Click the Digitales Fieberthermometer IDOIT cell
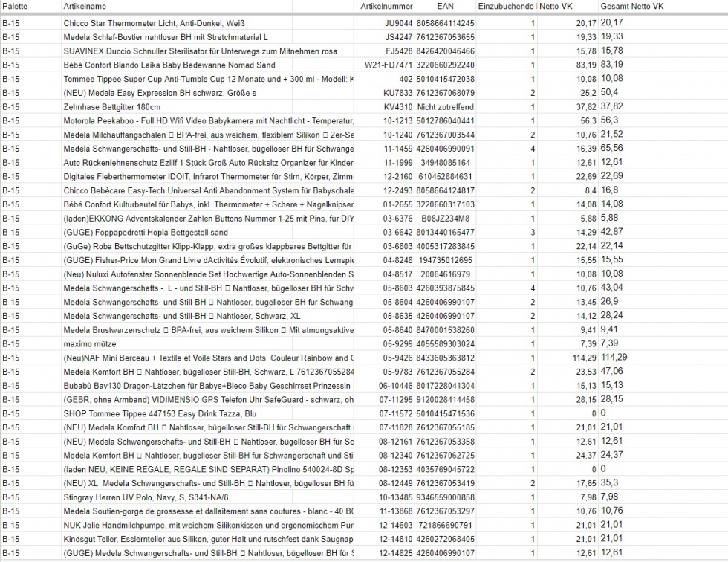Screen dimensions: 728x562 coord(209,176)
